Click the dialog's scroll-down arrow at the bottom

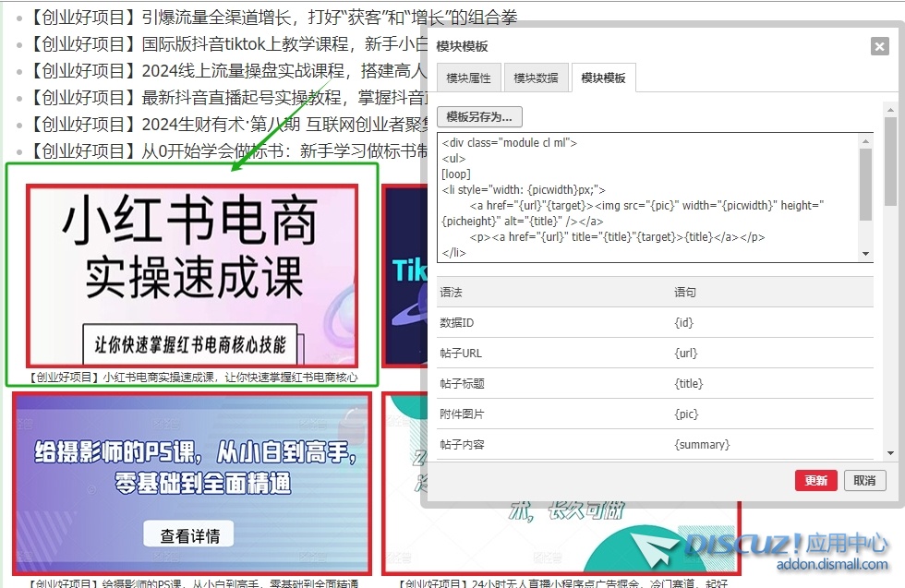[x=890, y=453]
